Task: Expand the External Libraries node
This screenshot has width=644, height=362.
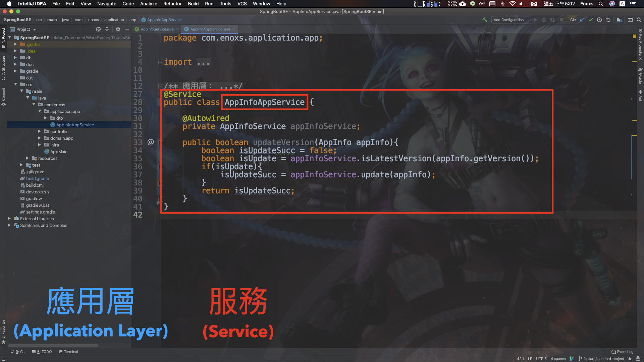Action: coord(9,219)
